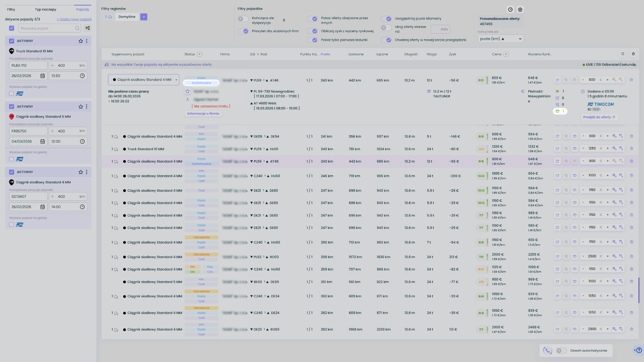
Task: Switch to the Filtry tab
Action: [x=11, y=9]
